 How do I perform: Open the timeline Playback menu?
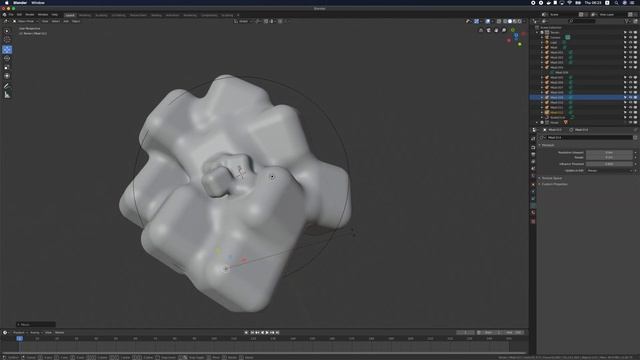19,333
